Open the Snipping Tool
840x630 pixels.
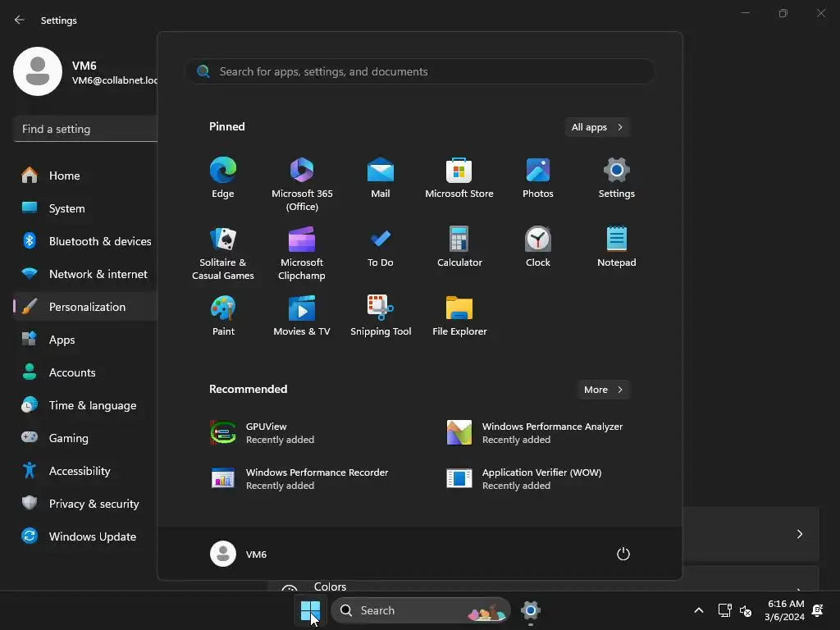point(381,316)
